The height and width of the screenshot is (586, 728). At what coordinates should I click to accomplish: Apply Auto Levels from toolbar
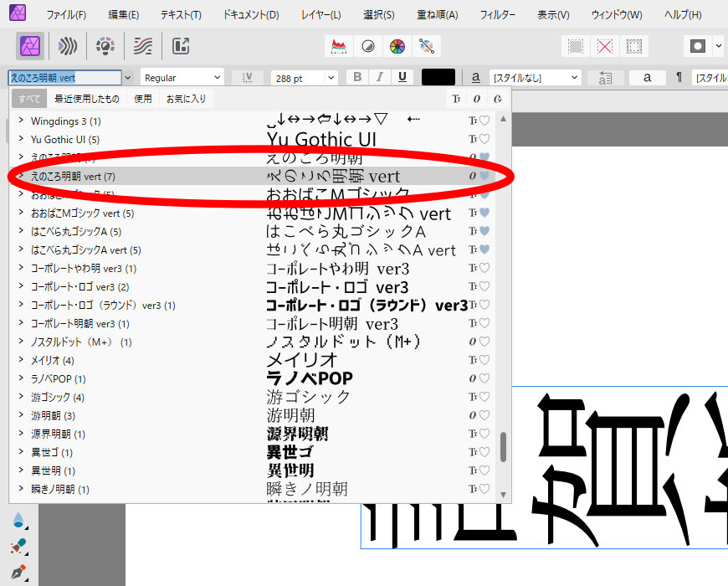[338, 46]
